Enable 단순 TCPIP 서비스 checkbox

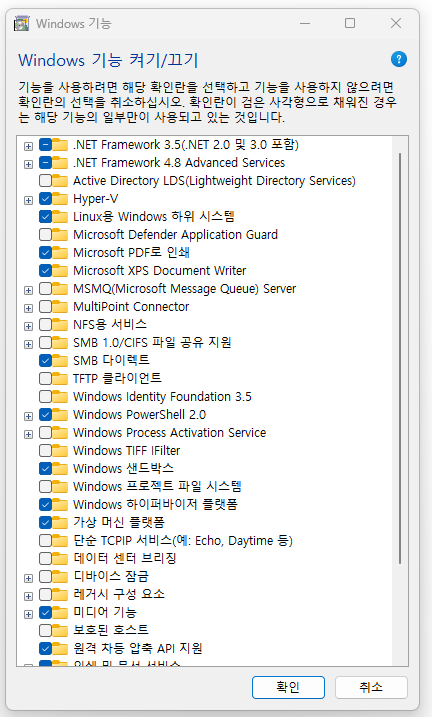(x=45, y=540)
